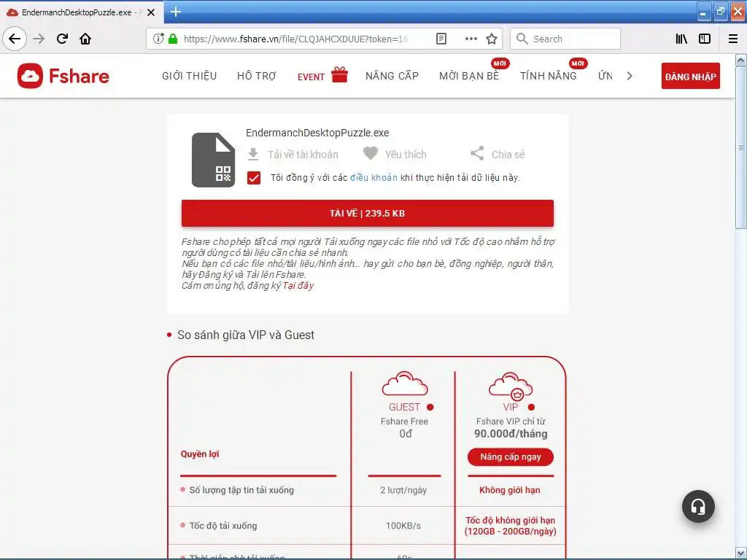Open the HỖ TRỢ menu
The height and width of the screenshot is (560, 747).
tap(256, 76)
